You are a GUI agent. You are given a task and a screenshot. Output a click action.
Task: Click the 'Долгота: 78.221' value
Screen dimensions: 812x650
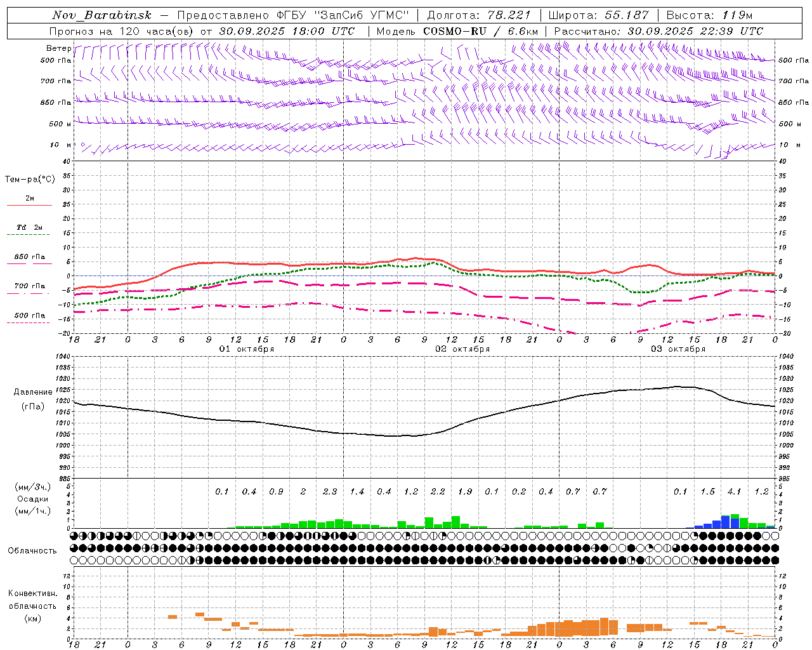[479, 15]
